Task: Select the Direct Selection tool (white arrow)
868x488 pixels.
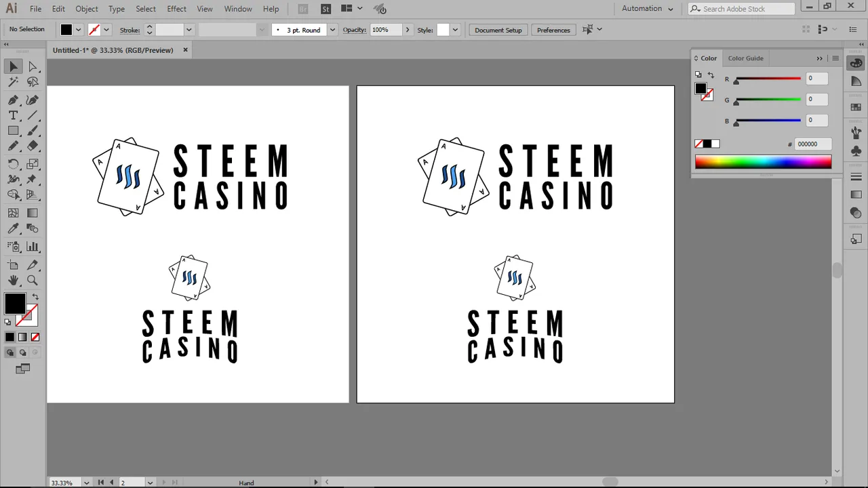Action: [33, 66]
